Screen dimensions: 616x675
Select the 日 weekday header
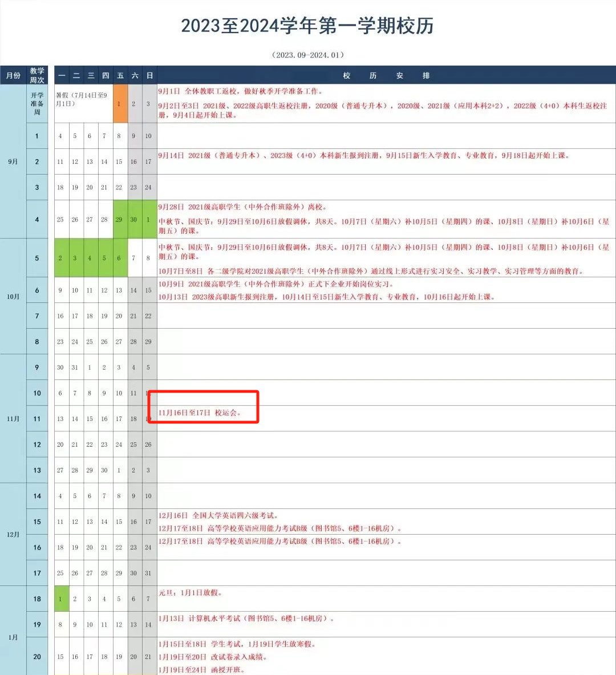click(149, 75)
